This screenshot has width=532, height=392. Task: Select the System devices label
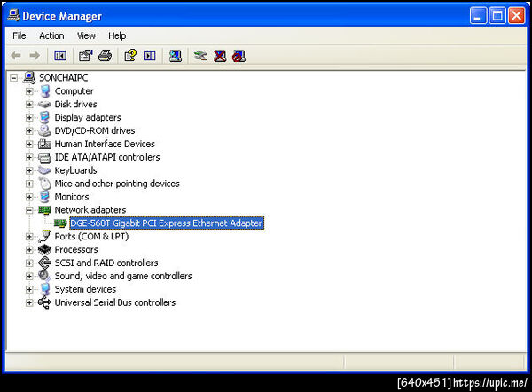pyautogui.click(x=85, y=289)
